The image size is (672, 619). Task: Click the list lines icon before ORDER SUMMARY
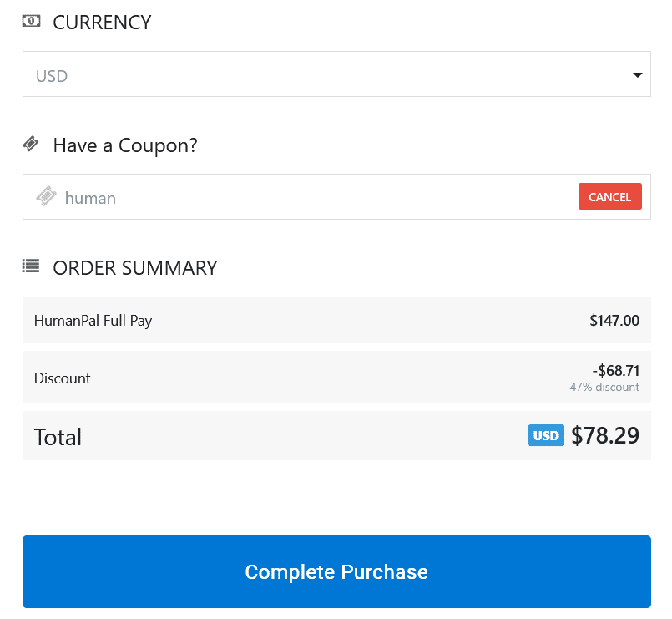pos(31,266)
